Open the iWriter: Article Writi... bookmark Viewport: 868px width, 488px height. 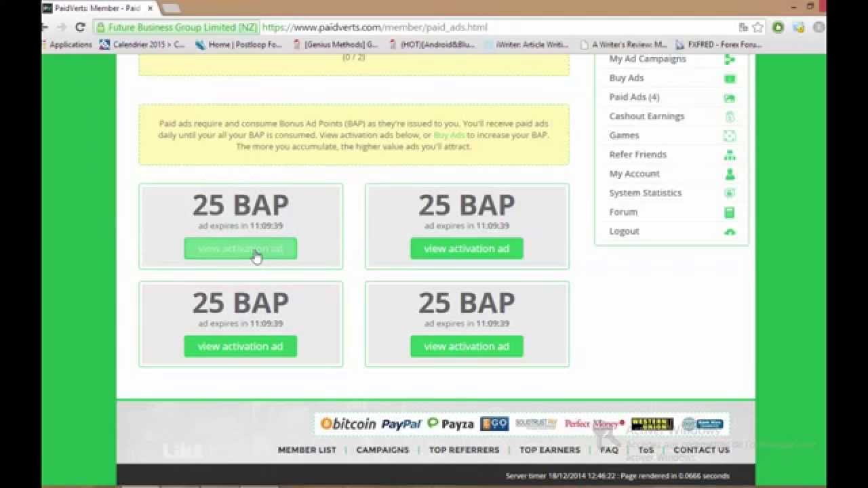(x=527, y=45)
